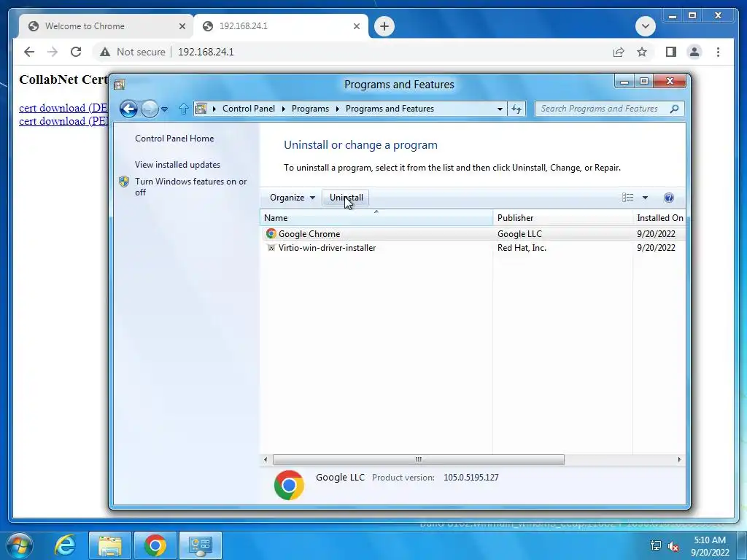The height and width of the screenshot is (560, 747).
Task: Open the Windows Start menu
Action: 19,545
